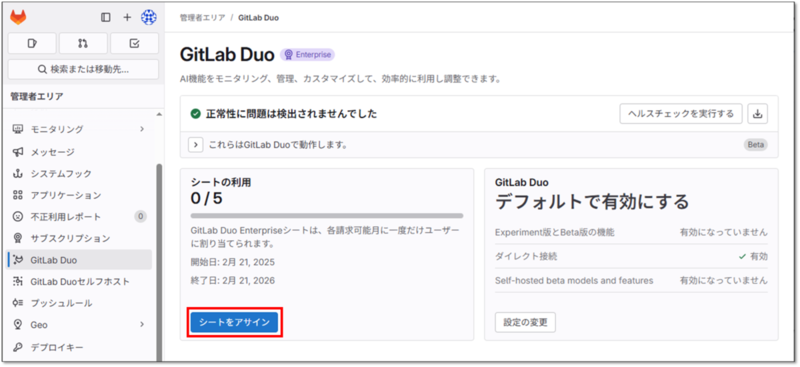Click GitLab Duo breadcrumb link
This screenshot has height=367, width=800.
[x=259, y=17]
